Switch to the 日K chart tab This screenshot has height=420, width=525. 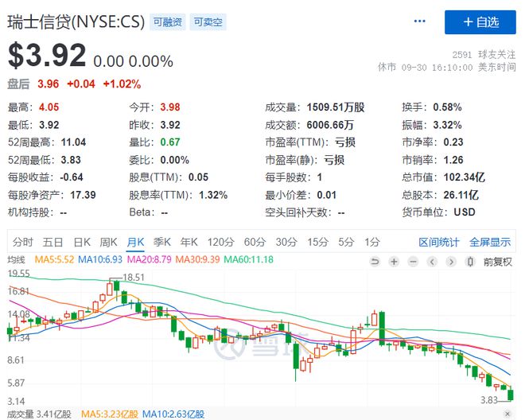tap(82, 242)
